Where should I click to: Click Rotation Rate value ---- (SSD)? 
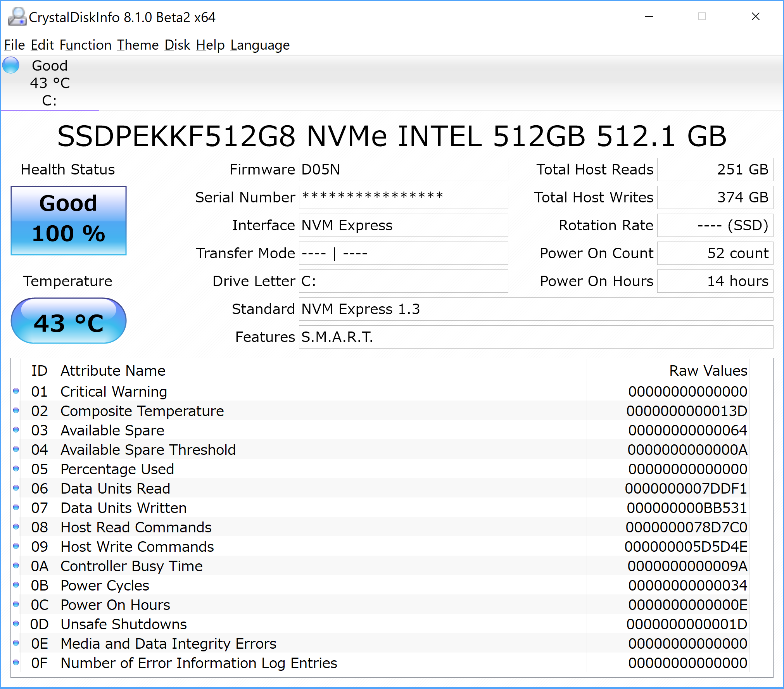(x=715, y=225)
